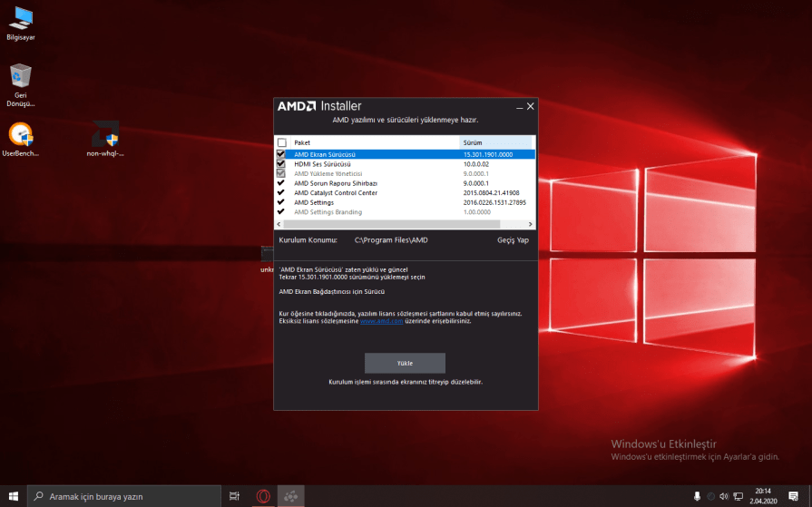This screenshot has width=812, height=507.
Task: Click the Yükle install button
Action: coord(405,363)
